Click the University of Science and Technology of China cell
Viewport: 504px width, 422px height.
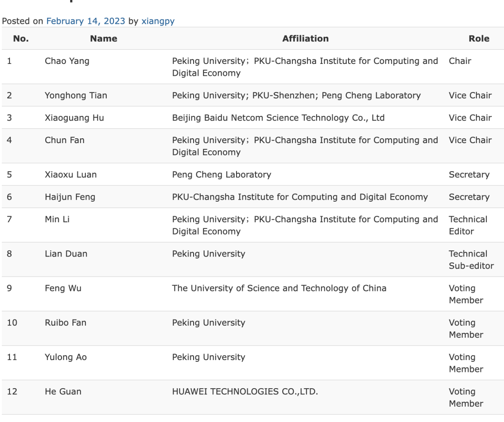[279, 288]
